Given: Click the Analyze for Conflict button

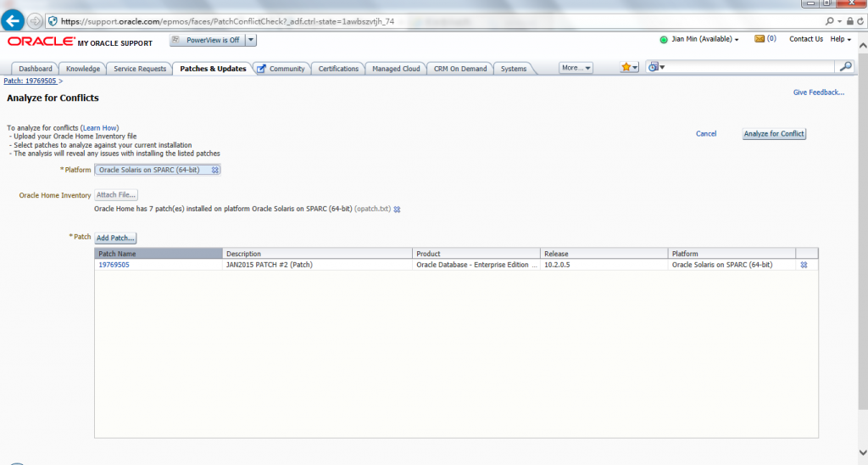Looking at the screenshot, I should 774,133.
